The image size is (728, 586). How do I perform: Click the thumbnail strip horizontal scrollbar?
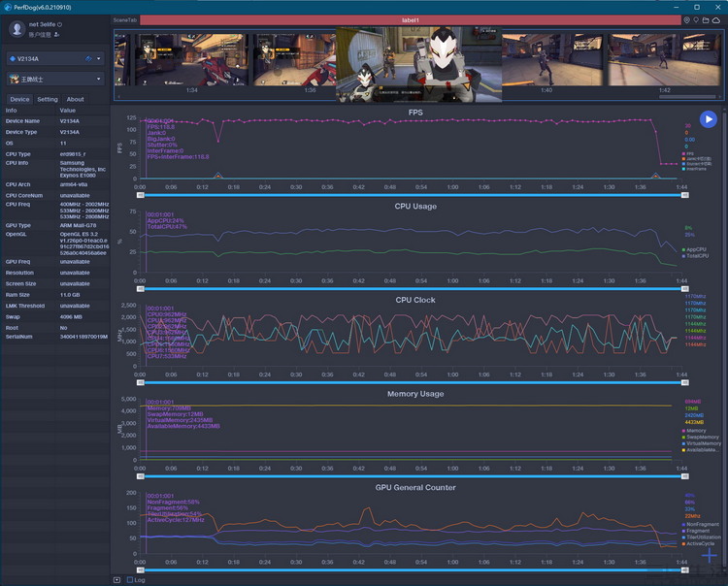[x=687, y=97]
